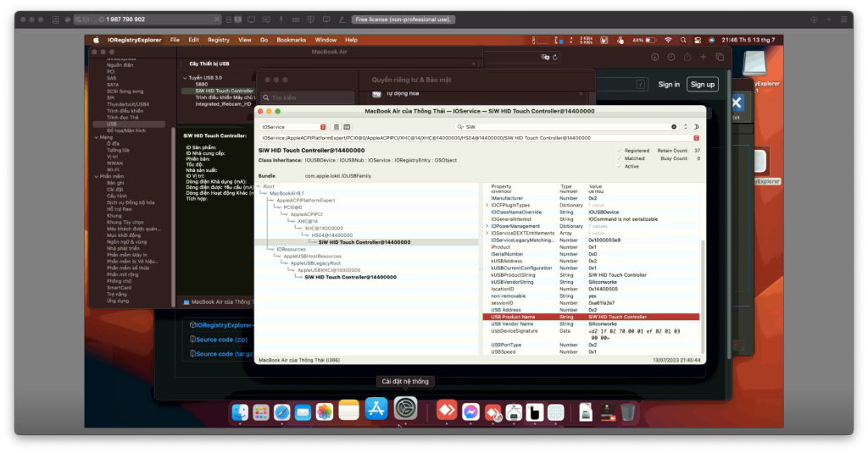Open Spotlight search in menu bar
The width and height of the screenshot is (868, 453).
683,40
